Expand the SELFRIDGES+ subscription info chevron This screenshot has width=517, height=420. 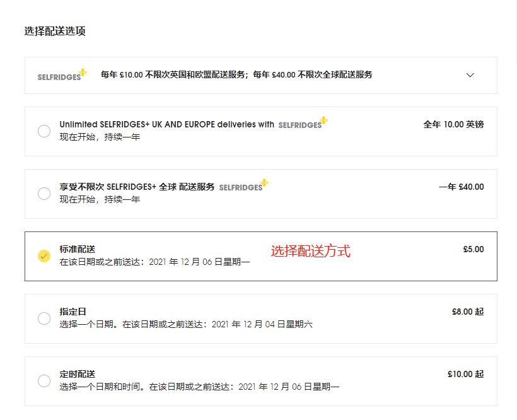pyautogui.click(x=470, y=75)
